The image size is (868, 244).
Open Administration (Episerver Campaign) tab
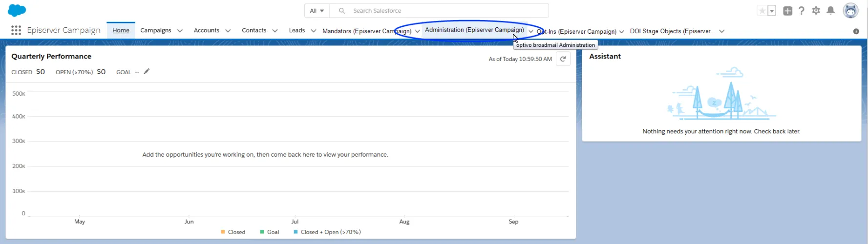pyautogui.click(x=474, y=30)
